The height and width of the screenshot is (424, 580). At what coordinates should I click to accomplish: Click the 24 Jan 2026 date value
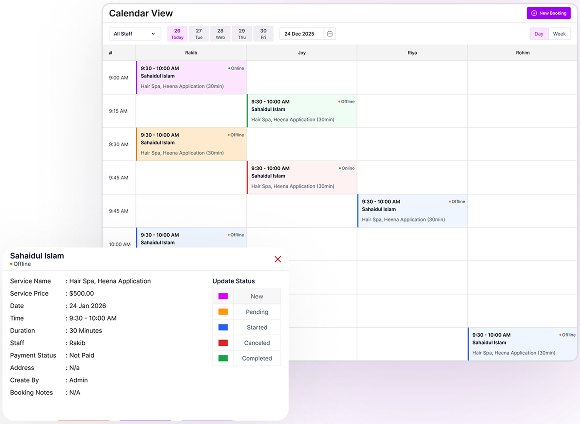click(x=88, y=306)
